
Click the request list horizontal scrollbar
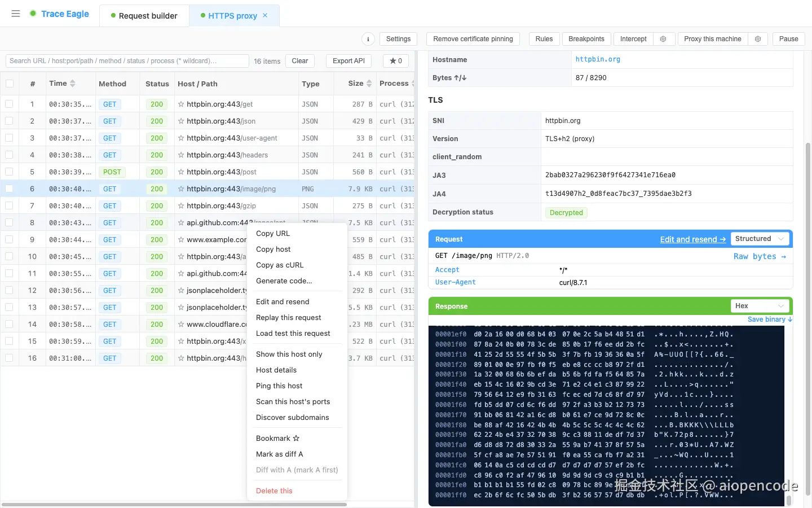[x=174, y=504]
